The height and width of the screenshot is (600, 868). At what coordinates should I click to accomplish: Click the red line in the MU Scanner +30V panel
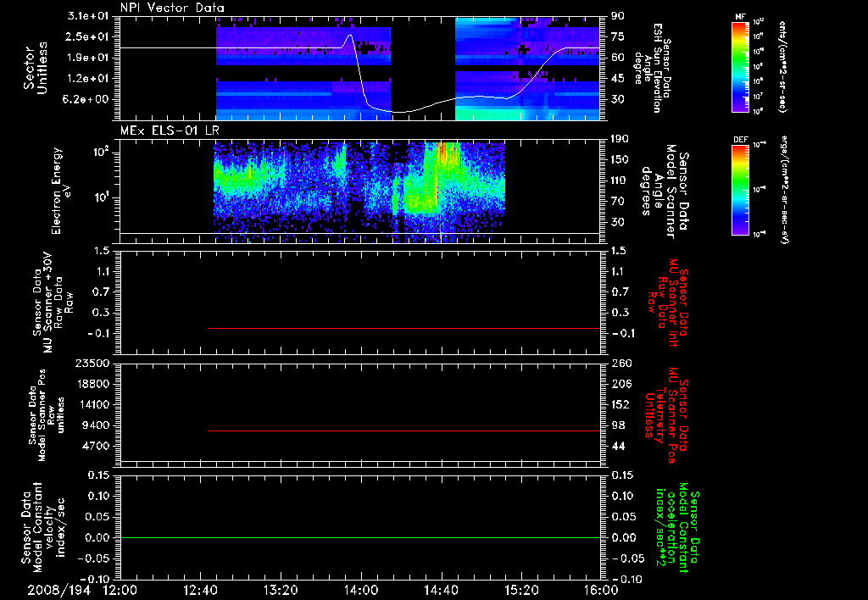tap(403, 328)
